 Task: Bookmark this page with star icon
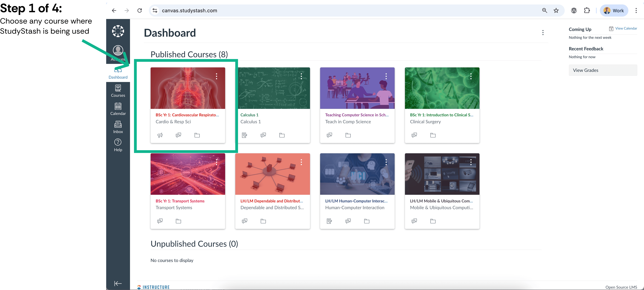556,11
